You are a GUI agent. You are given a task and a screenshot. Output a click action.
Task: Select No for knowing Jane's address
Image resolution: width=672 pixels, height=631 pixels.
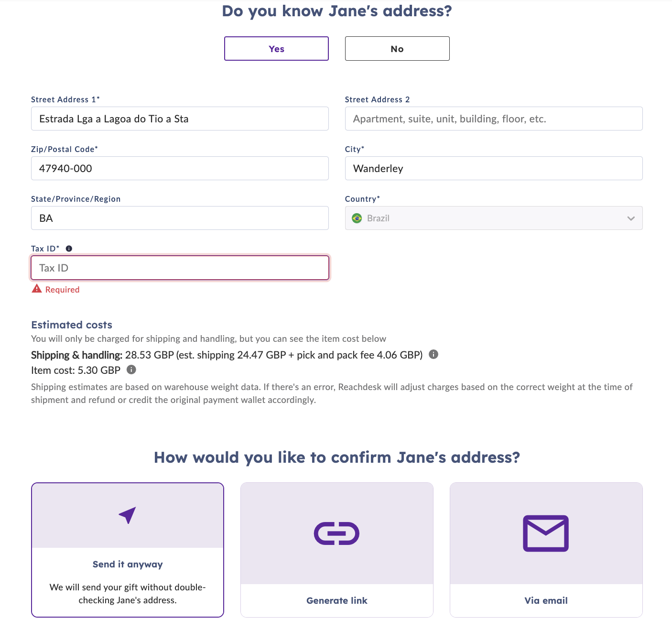pos(397,49)
